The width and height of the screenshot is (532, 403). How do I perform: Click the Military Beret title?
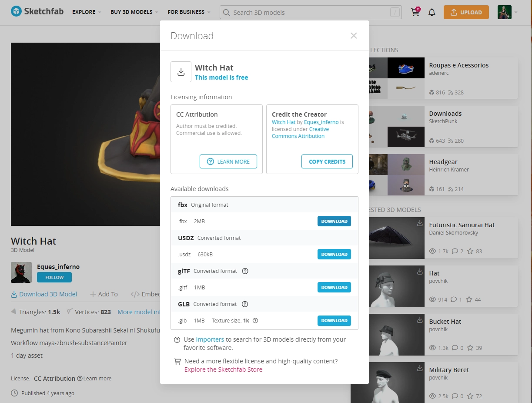pyautogui.click(x=449, y=370)
